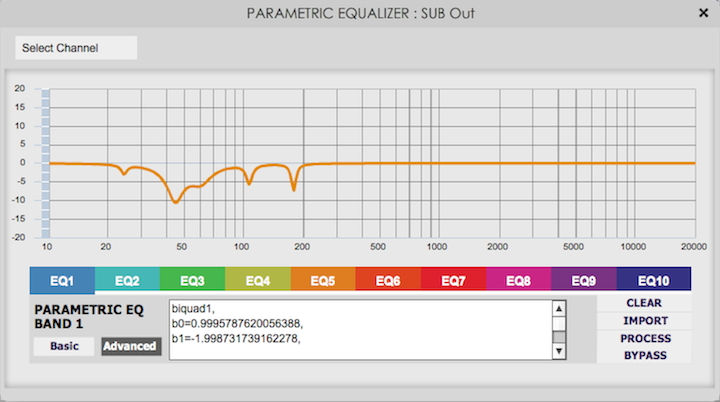The image size is (720, 402).
Task: Click the scroll down arrow of coefficients box
Action: tap(559, 351)
